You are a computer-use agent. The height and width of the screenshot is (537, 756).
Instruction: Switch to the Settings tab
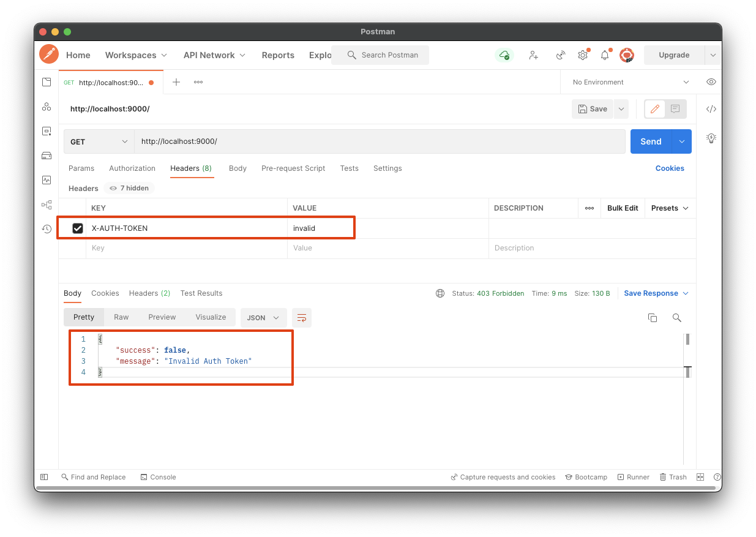[387, 168]
